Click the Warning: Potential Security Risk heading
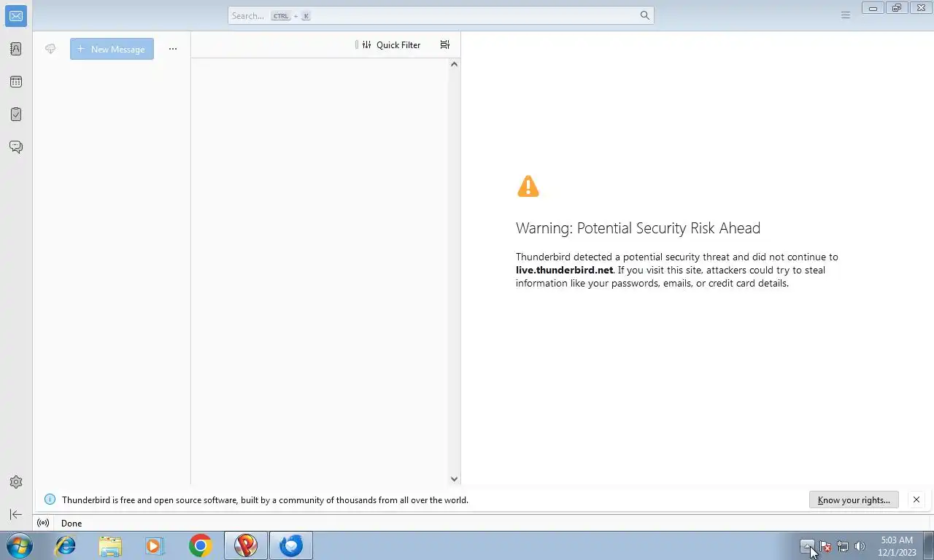The width and height of the screenshot is (934, 560). tap(638, 228)
